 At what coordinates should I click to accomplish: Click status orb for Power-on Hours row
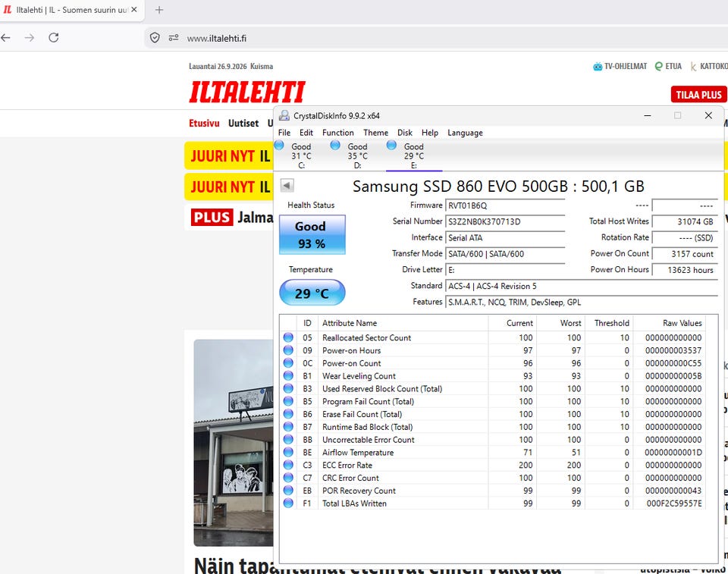click(x=288, y=350)
